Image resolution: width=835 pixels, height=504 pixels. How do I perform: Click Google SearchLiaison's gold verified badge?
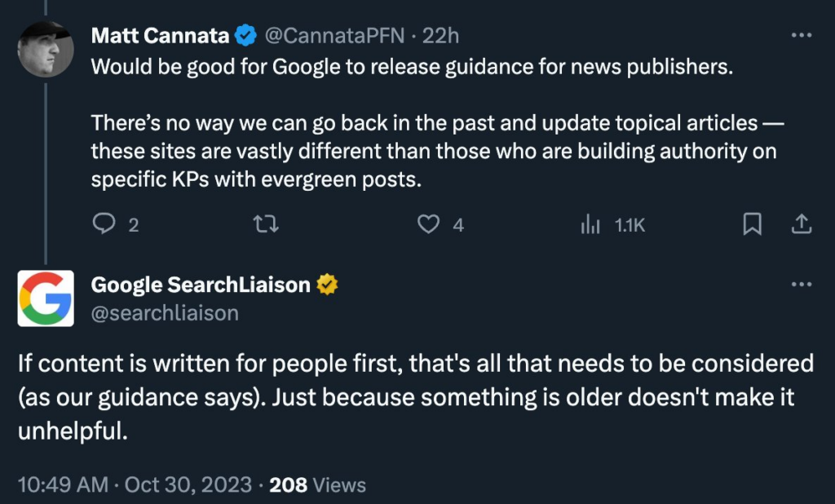pos(327,285)
